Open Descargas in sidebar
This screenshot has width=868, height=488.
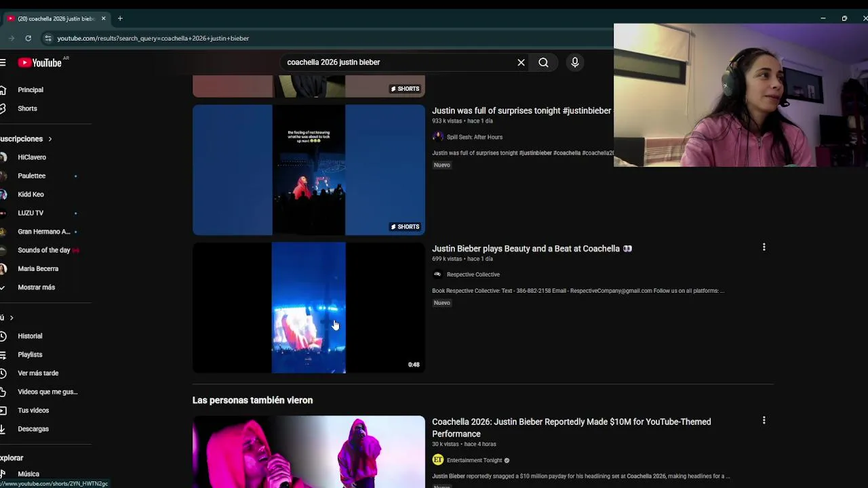(33, 429)
